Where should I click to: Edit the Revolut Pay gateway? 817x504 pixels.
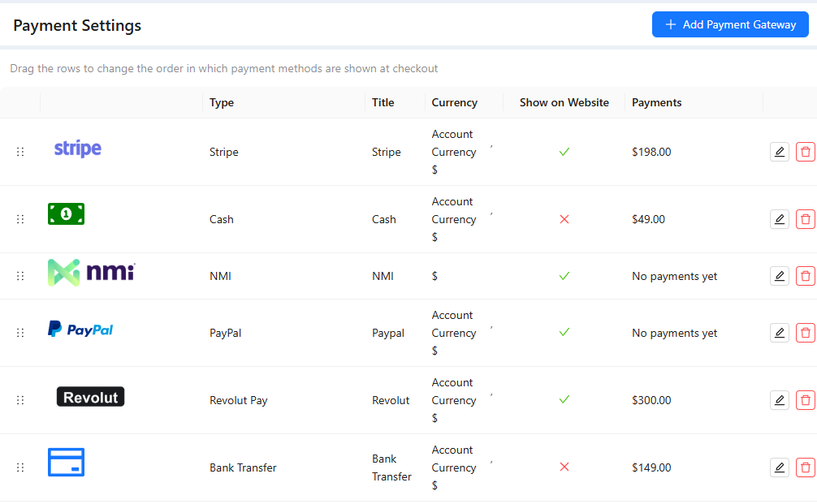(x=780, y=400)
